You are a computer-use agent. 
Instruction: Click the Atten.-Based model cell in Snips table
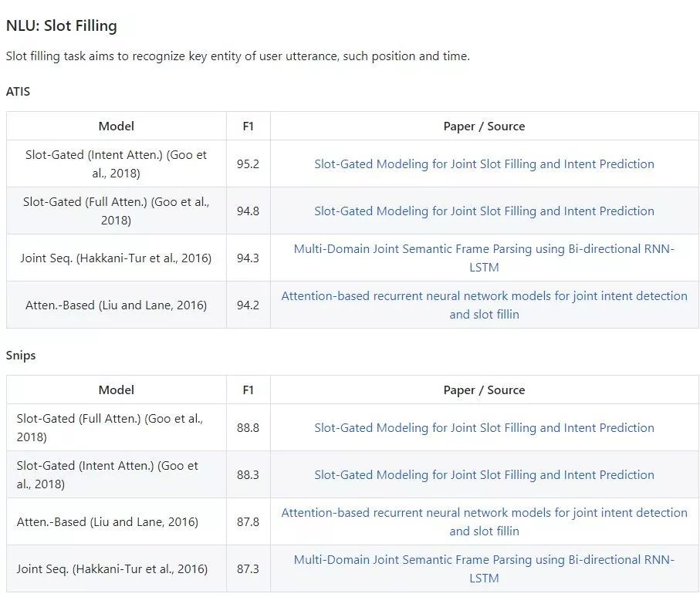tap(107, 521)
